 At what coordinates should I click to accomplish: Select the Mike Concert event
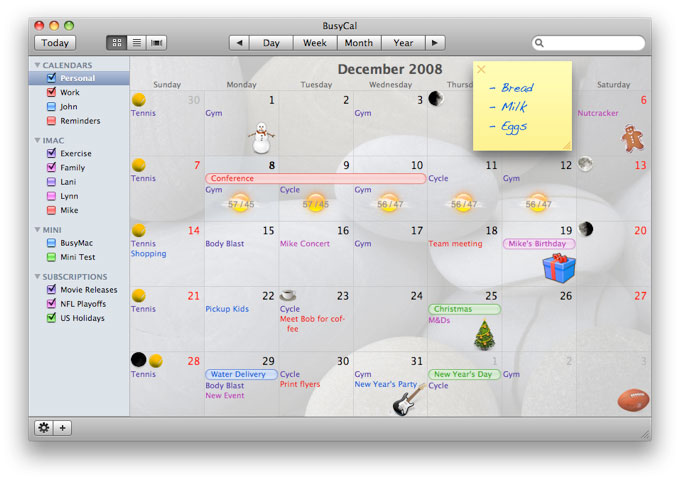tap(305, 244)
